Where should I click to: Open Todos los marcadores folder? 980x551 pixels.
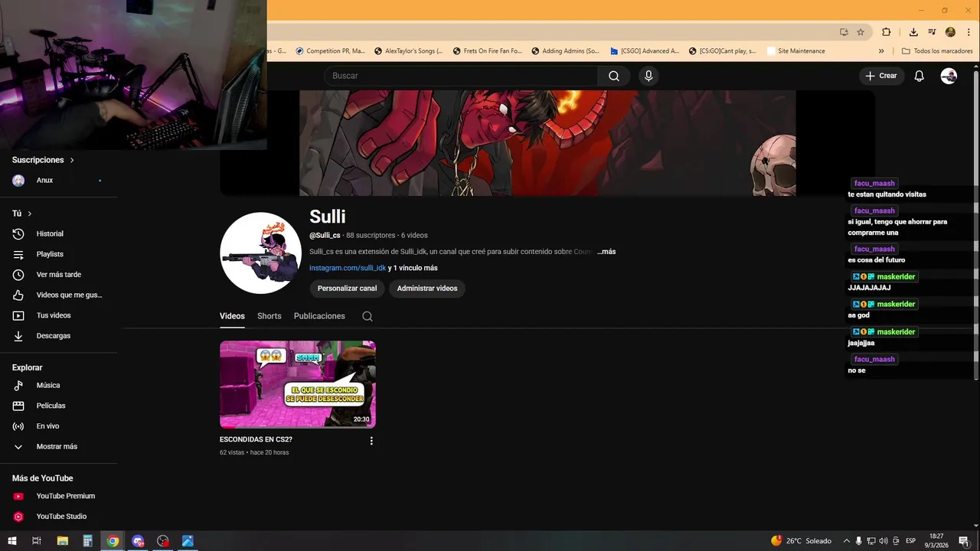(x=937, y=51)
